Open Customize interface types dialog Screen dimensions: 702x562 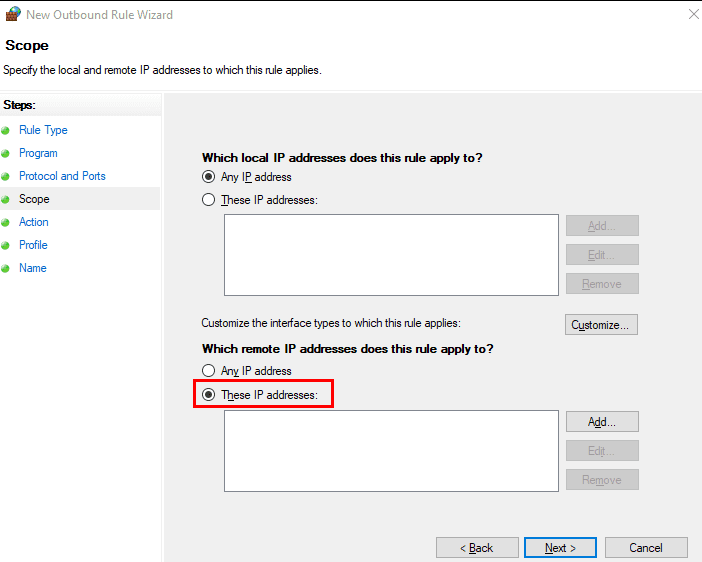[x=601, y=325]
